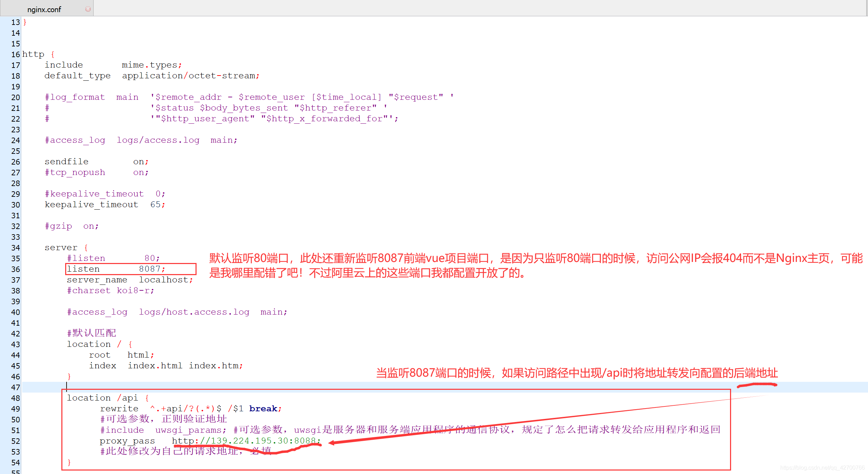Click 'keepalive_timeout 65' value
The image size is (868, 474).
(x=155, y=204)
